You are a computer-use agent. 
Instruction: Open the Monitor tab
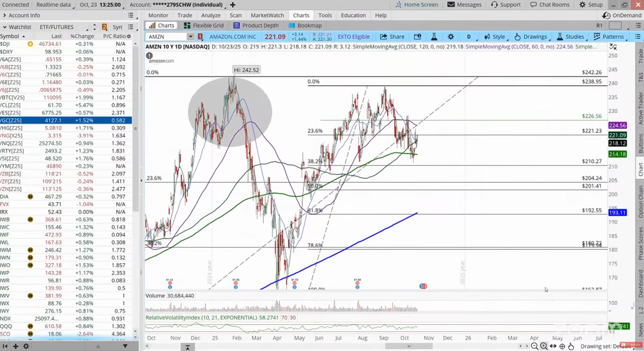158,15
